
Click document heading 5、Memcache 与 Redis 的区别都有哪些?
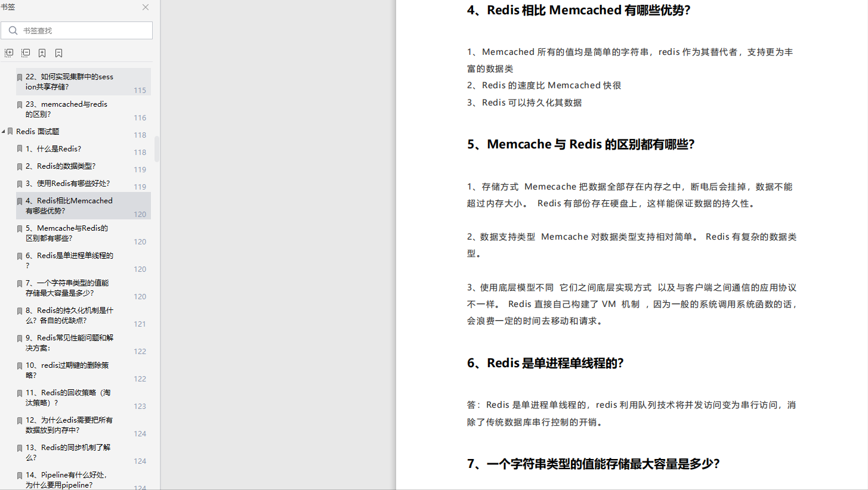(x=581, y=144)
